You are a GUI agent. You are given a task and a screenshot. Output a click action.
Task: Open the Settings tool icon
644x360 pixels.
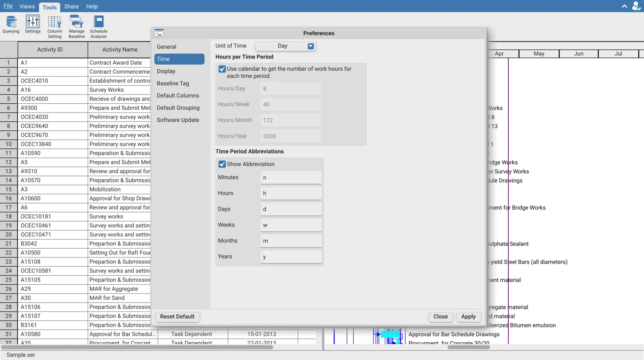[x=33, y=25]
